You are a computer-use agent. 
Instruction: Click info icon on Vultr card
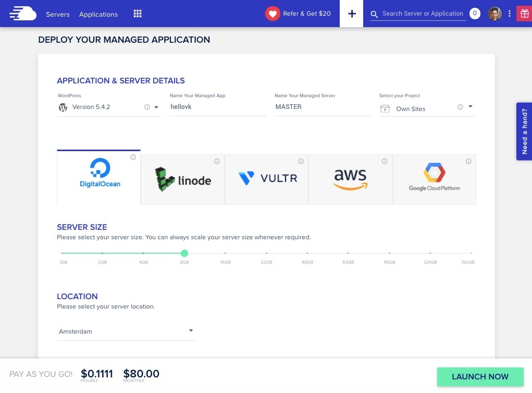[301, 161]
